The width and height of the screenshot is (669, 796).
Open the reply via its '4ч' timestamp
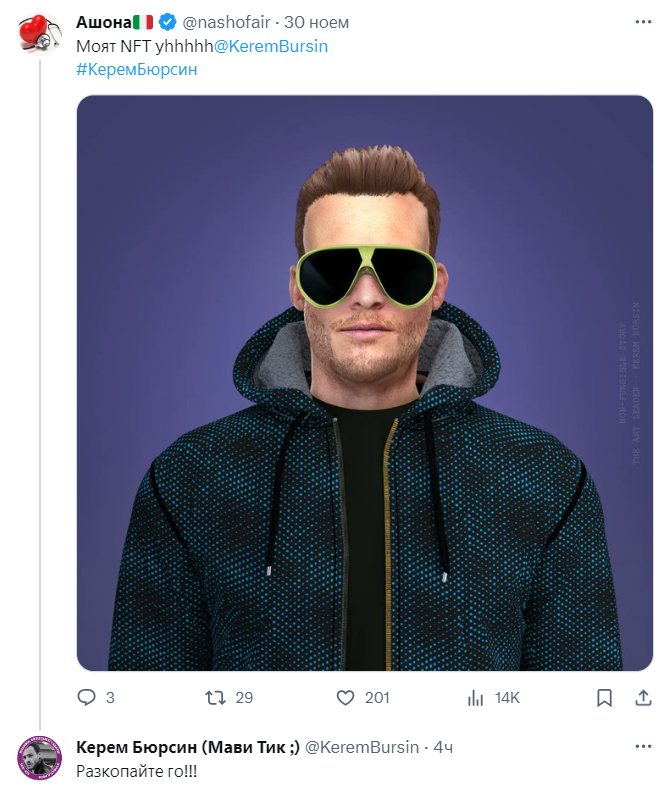tap(443, 747)
